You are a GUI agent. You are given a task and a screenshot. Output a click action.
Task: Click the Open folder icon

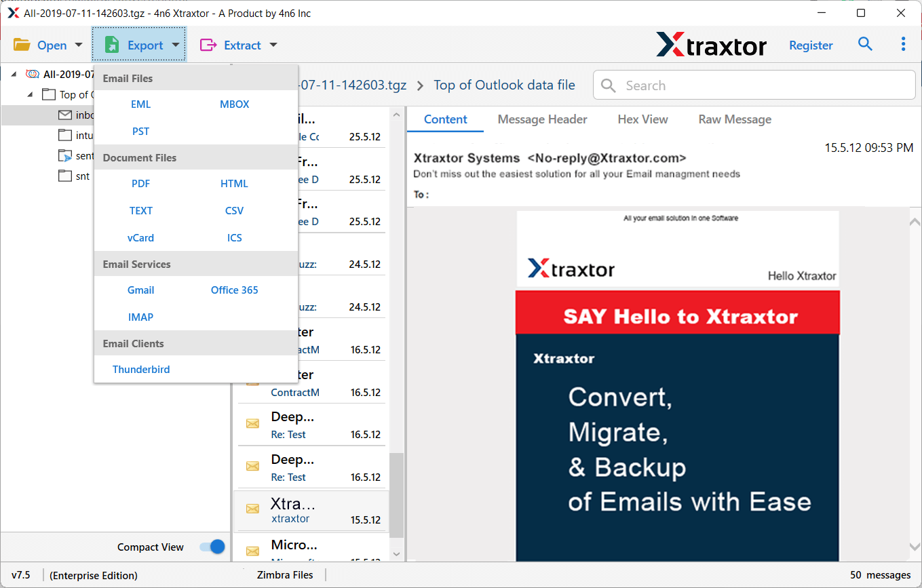pos(22,45)
